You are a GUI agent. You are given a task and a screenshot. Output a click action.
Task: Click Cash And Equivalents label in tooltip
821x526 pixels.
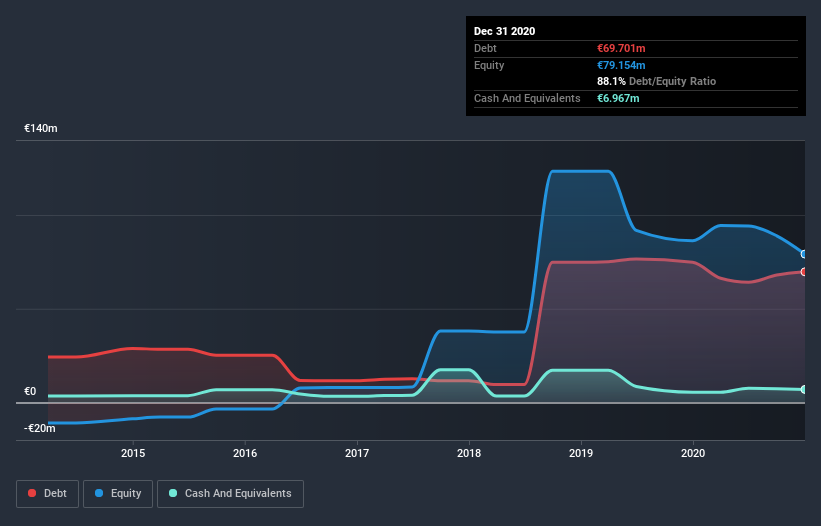pos(527,98)
